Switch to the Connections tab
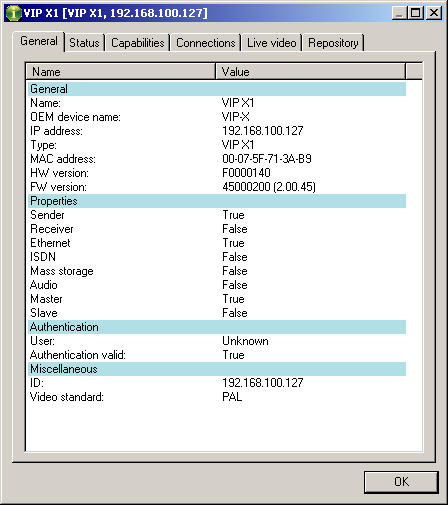The height and width of the screenshot is (505, 448). [x=206, y=43]
